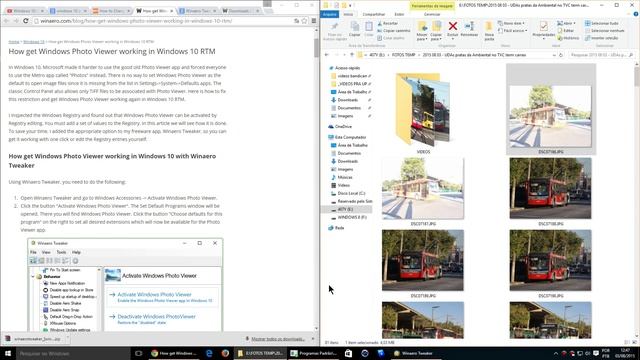Show hidden system tray icons
The width and height of the screenshot is (640, 360).
click(556, 353)
